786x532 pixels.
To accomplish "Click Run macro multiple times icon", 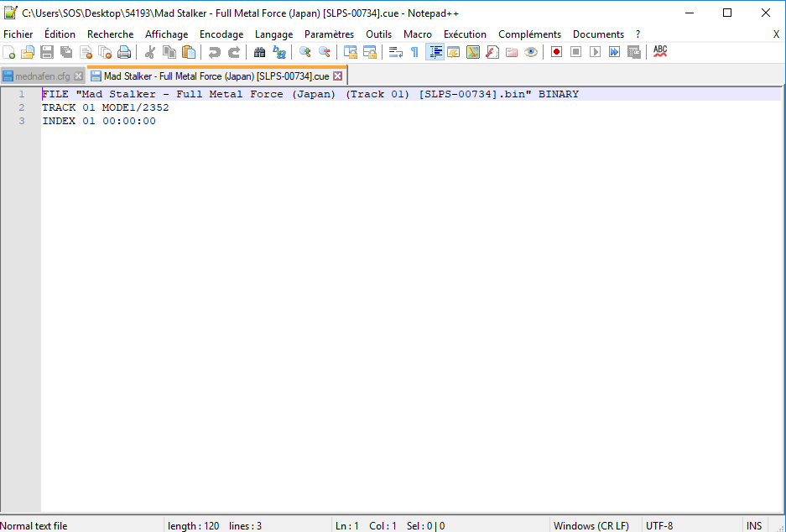I will pos(614,52).
